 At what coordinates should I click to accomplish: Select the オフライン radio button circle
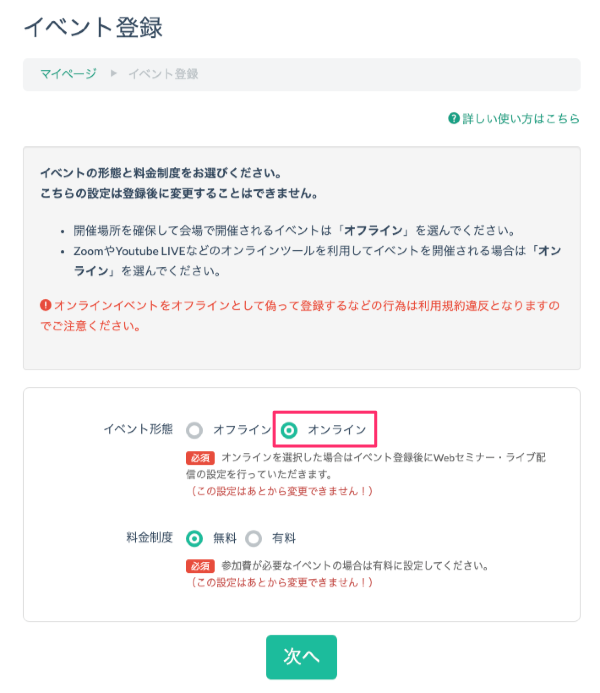194,430
